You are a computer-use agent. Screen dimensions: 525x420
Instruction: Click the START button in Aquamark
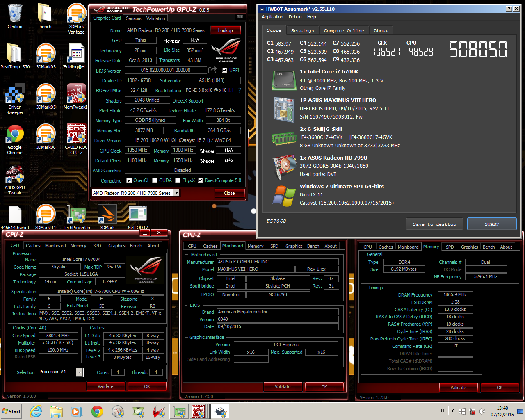click(x=492, y=224)
